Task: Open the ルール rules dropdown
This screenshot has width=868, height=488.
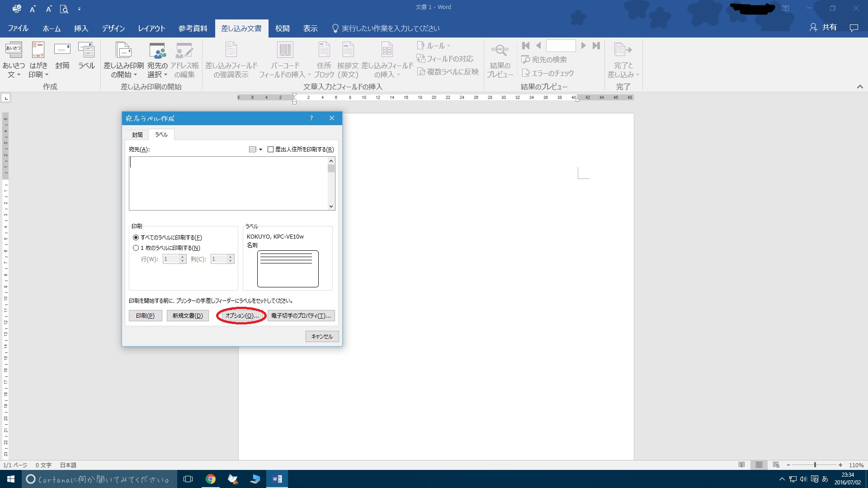Action: tap(434, 46)
